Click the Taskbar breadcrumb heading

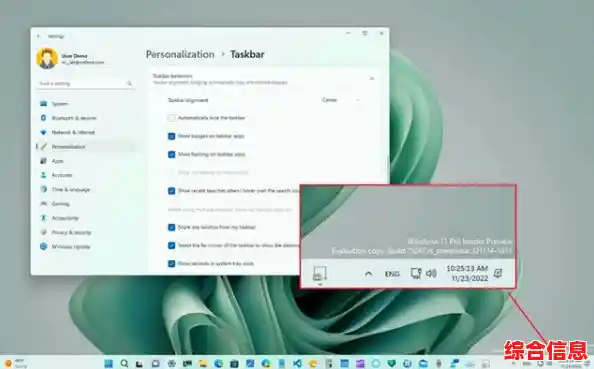[247, 55]
